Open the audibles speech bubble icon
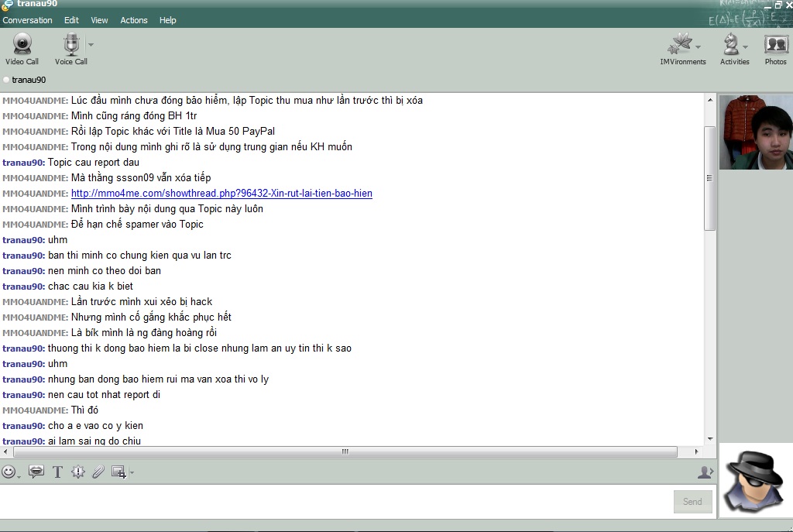Screen dimensions: 793x532 click(x=36, y=472)
